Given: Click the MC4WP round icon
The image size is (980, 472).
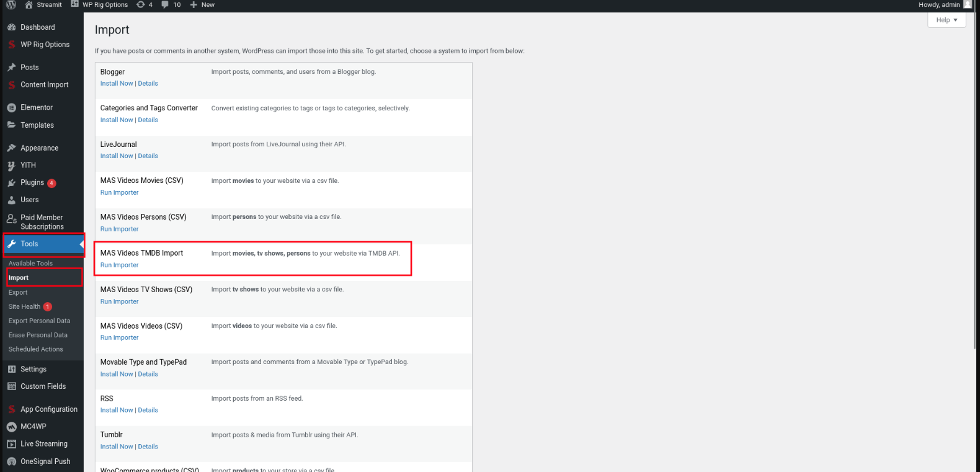Looking at the screenshot, I should (11, 427).
